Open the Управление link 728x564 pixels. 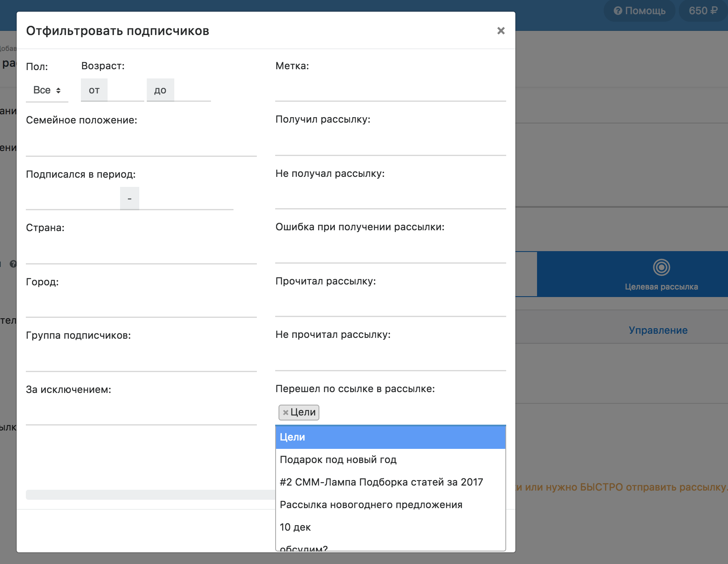tap(658, 330)
